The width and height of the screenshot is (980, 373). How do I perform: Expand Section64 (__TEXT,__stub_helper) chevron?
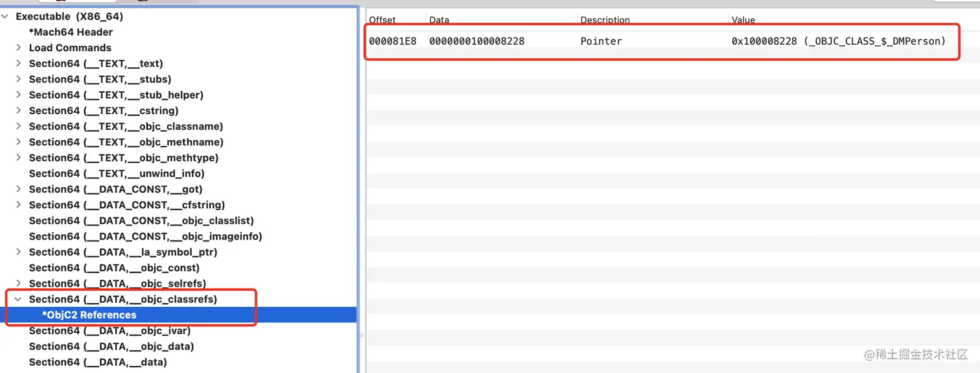tap(19, 95)
